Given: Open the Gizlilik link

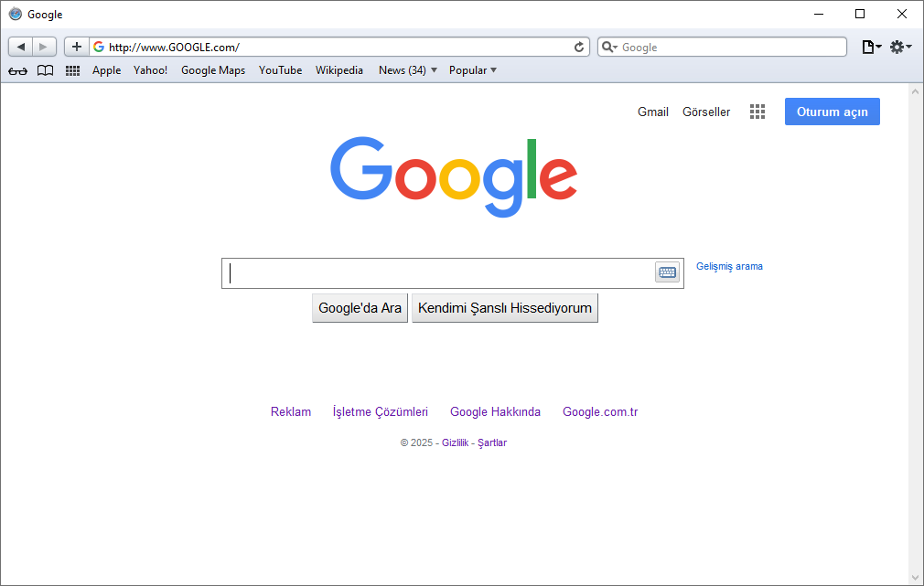Looking at the screenshot, I should [x=455, y=442].
